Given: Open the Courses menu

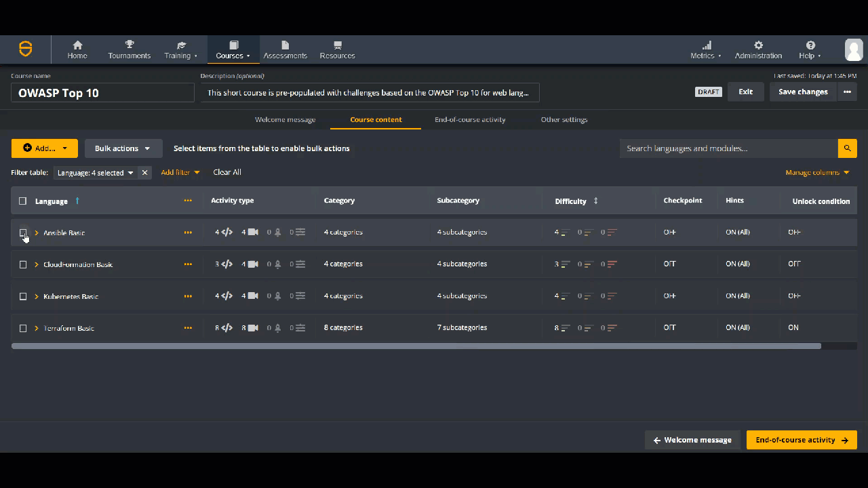Looking at the screenshot, I should point(233,50).
